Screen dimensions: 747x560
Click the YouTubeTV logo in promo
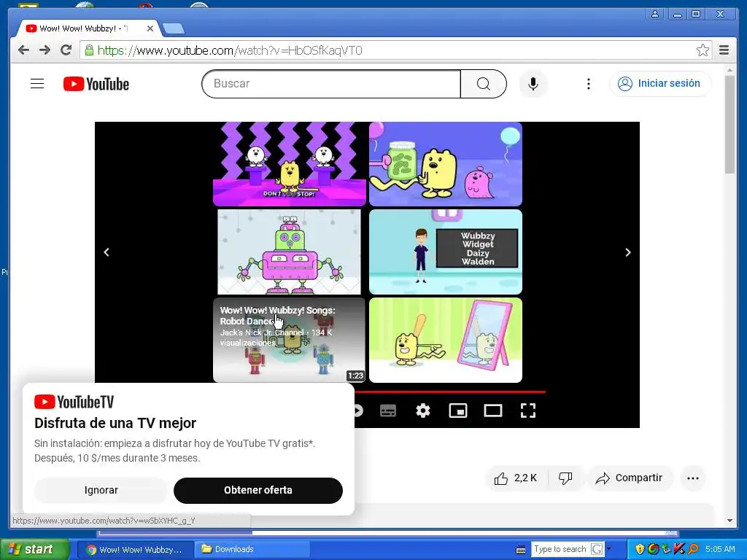(x=74, y=402)
